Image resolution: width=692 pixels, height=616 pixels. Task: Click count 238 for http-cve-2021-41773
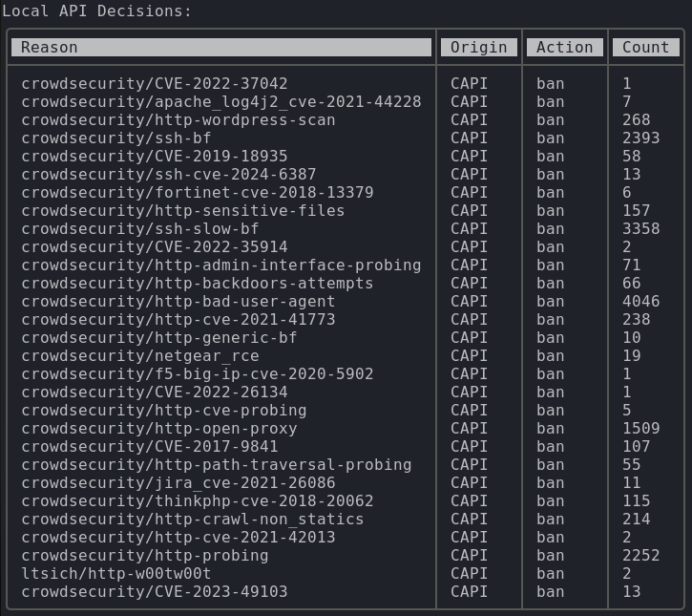(x=637, y=320)
